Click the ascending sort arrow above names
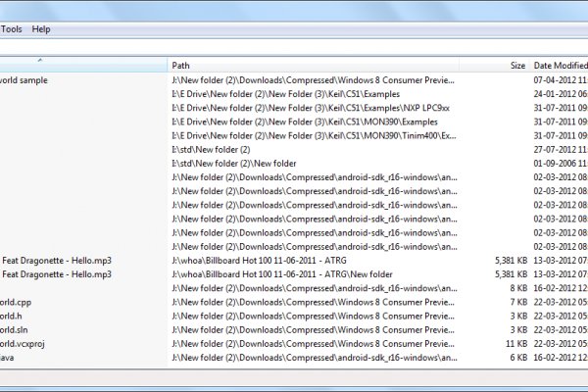Screen dimensions: 588x392 click(39, 60)
